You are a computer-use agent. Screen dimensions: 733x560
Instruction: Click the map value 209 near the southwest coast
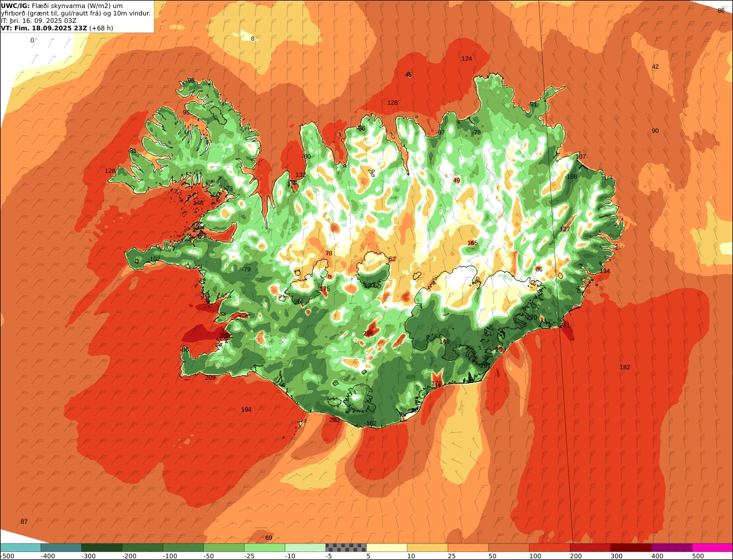(x=210, y=377)
